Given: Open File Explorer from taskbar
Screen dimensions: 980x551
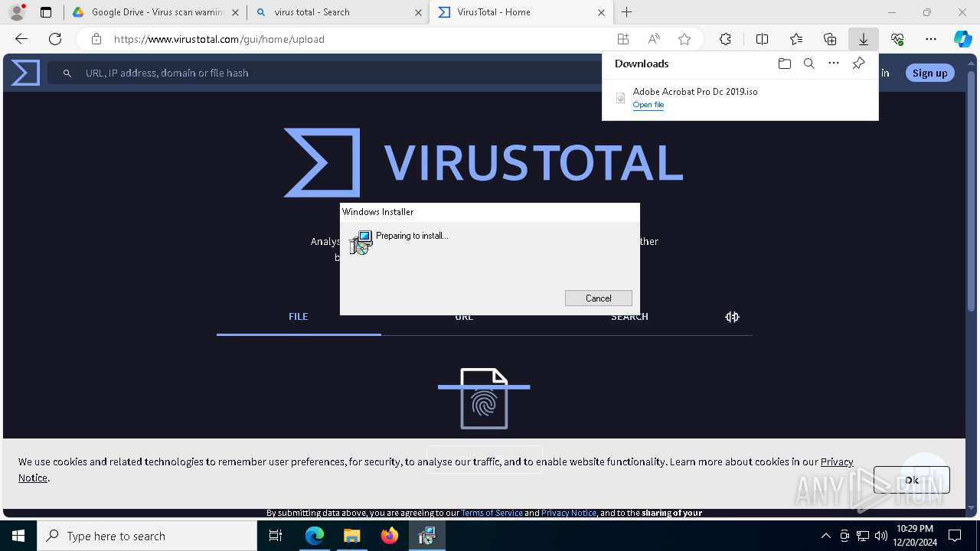Looking at the screenshot, I should pyautogui.click(x=351, y=536).
